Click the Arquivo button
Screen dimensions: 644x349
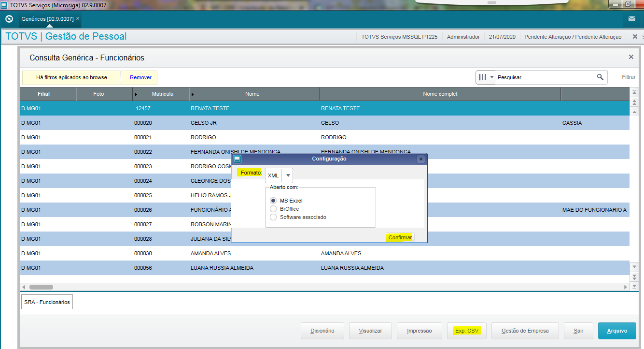coord(617,331)
